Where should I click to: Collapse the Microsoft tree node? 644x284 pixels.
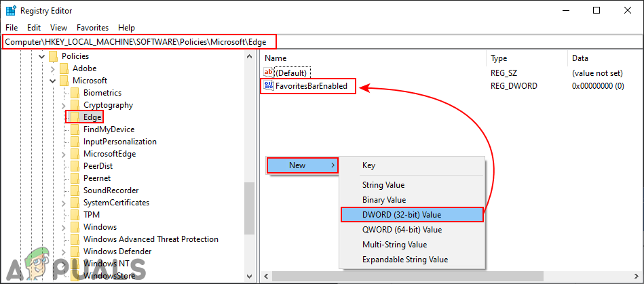[x=54, y=81]
